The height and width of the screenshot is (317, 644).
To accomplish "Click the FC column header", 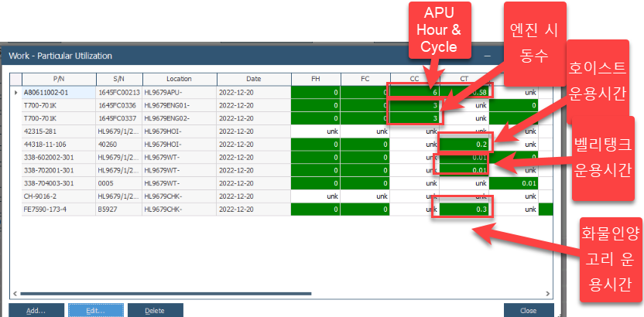I will 365,79.
